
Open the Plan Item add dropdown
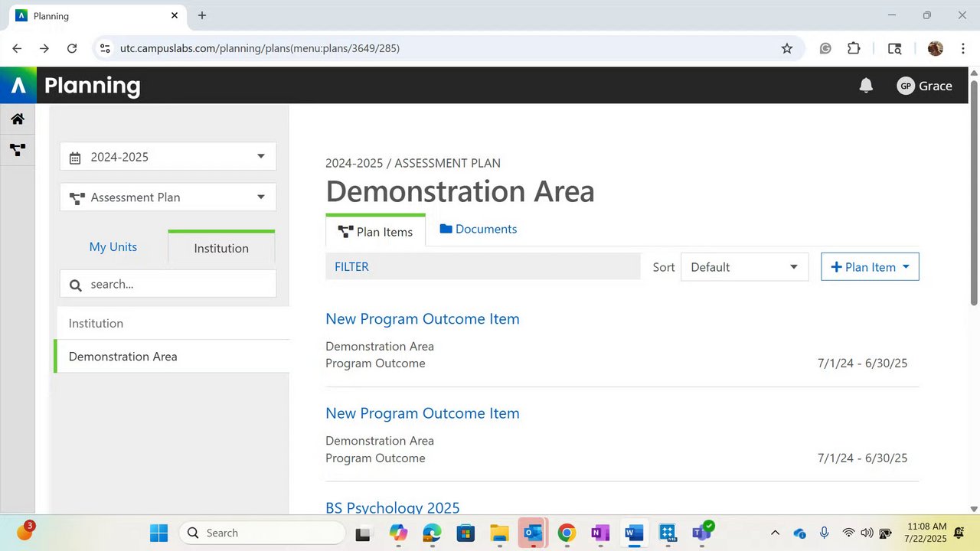tap(870, 267)
